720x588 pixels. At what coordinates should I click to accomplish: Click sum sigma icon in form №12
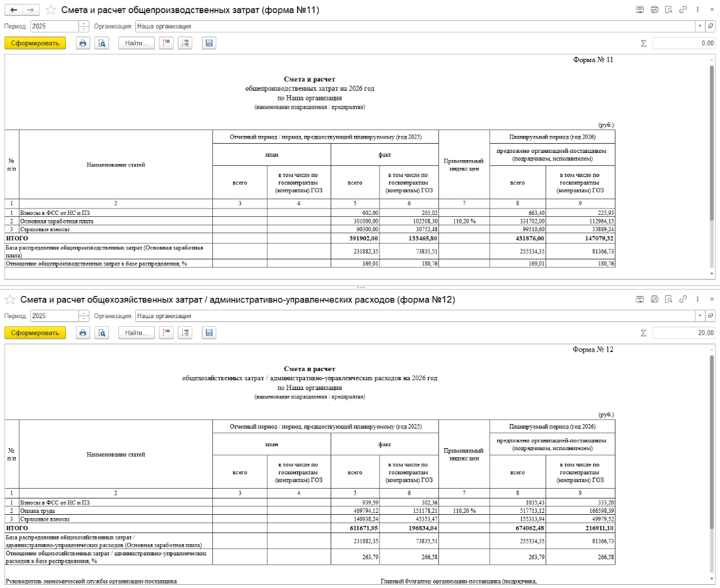(644, 333)
